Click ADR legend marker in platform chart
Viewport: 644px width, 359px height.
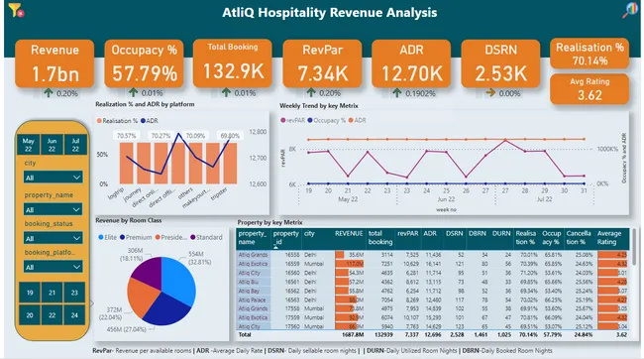(143, 121)
